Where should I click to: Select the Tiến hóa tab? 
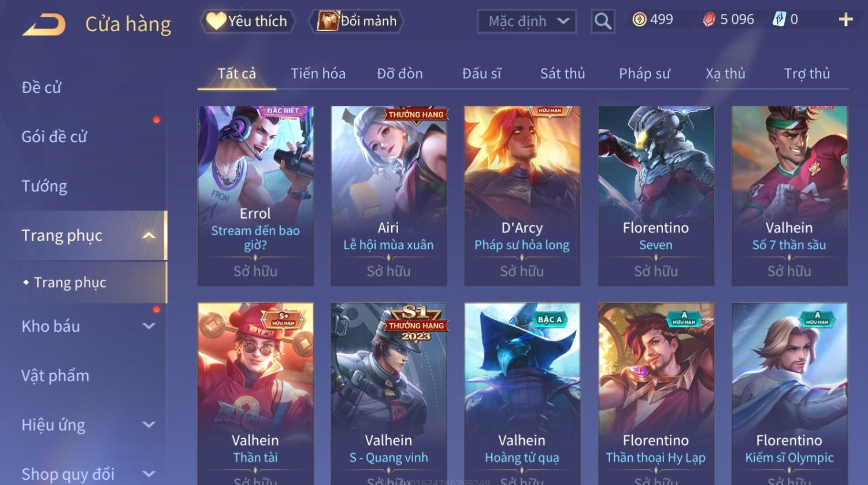click(318, 73)
